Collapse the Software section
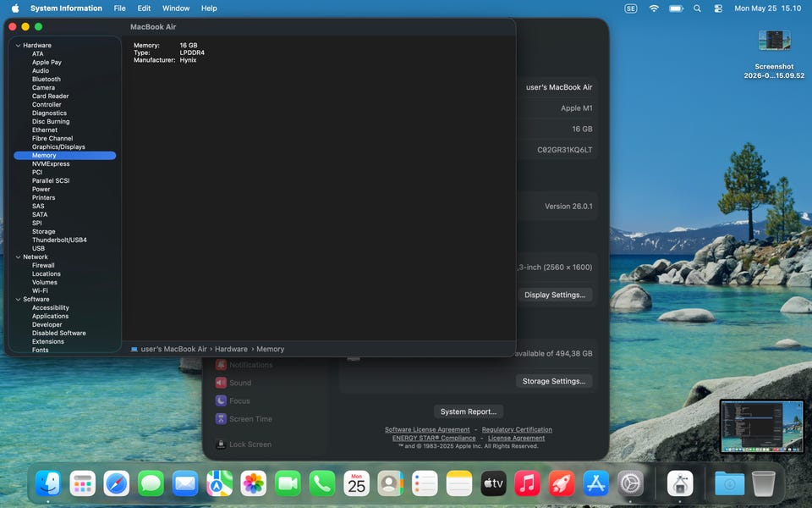This screenshot has width=812, height=508. [18, 299]
